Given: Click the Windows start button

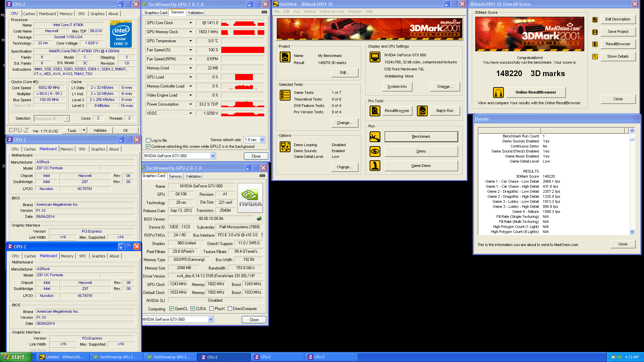Looking at the screenshot, I should point(15,357).
